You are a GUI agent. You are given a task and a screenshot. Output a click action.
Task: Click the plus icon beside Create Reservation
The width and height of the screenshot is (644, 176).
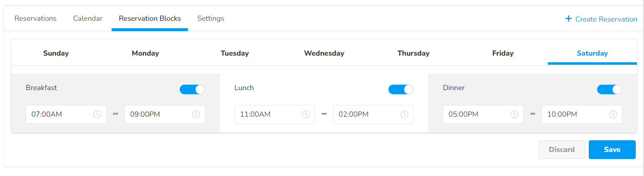(568, 19)
